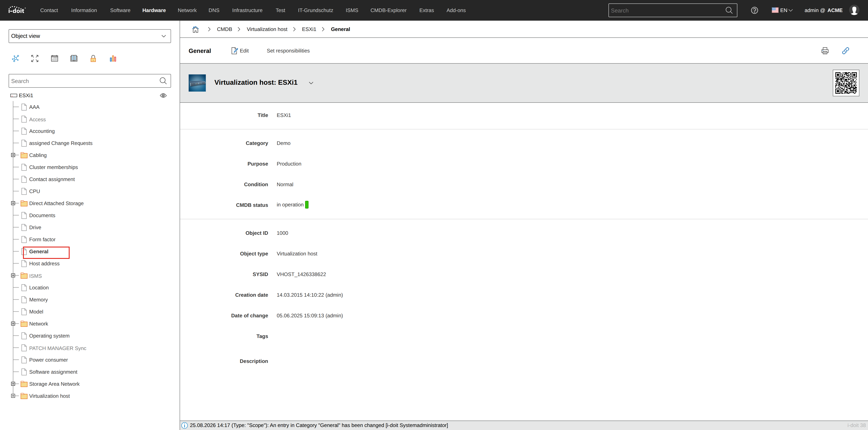Viewport: 868px width, 430px height.
Task: Open the Power consumer category
Action: pyautogui.click(x=49, y=360)
